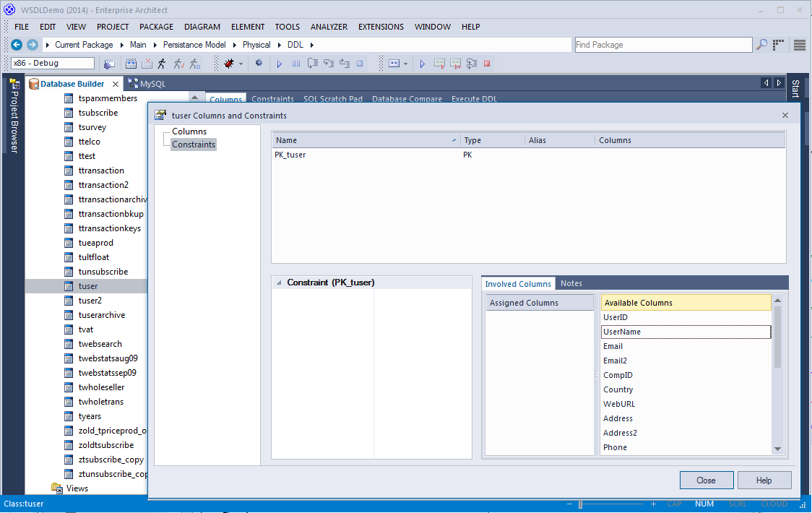The width and height of the screenshot is (812, 513).
Task: Click the red stop simulation icon
Action: pos(487,64)
